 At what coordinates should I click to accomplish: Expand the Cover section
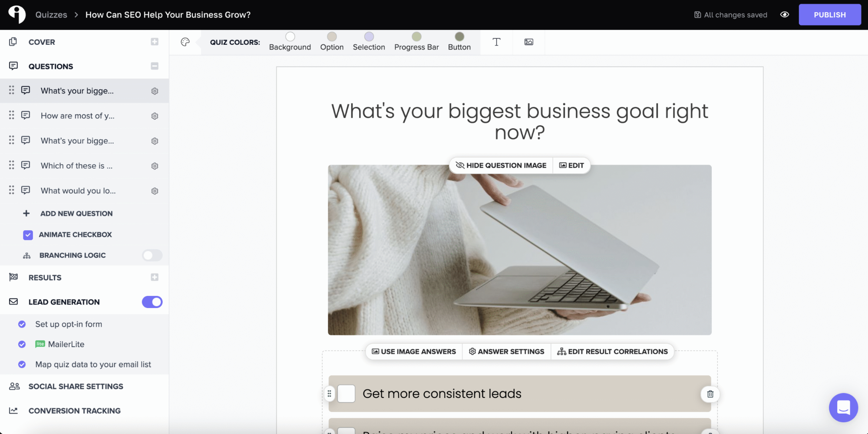(155, 42)
